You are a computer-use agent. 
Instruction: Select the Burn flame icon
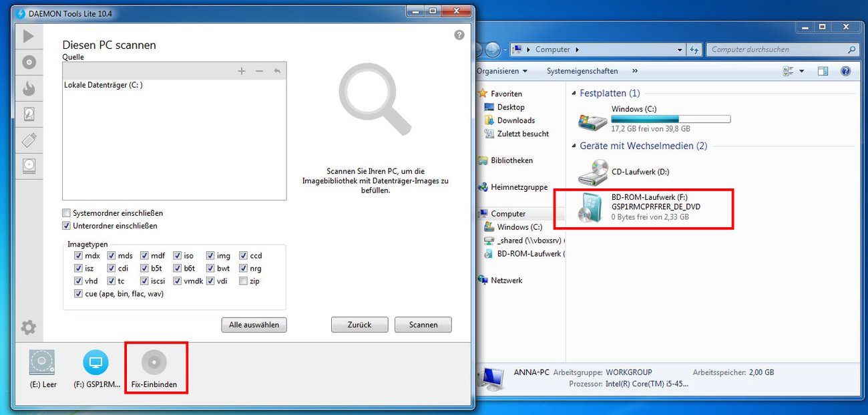(29, 88)
